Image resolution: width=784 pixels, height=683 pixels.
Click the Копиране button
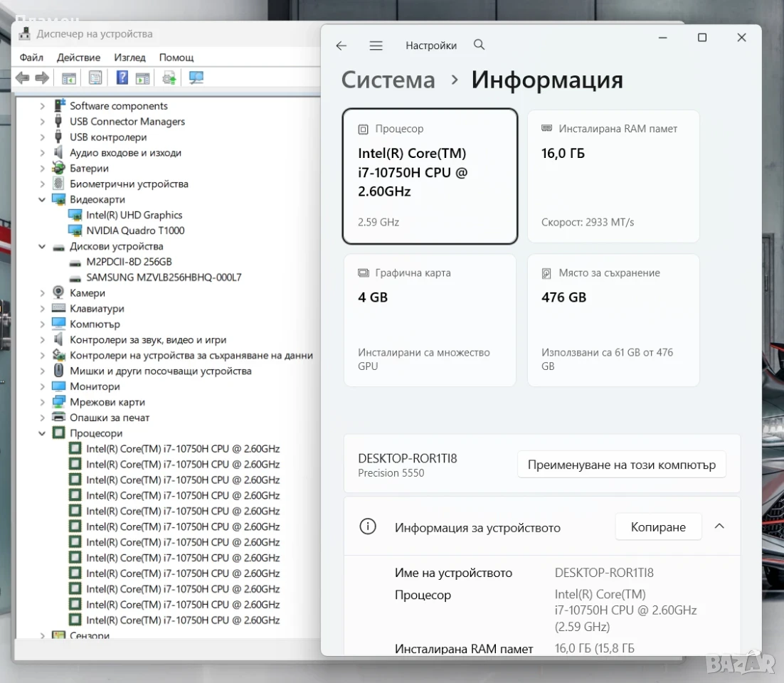click(658, 527)
